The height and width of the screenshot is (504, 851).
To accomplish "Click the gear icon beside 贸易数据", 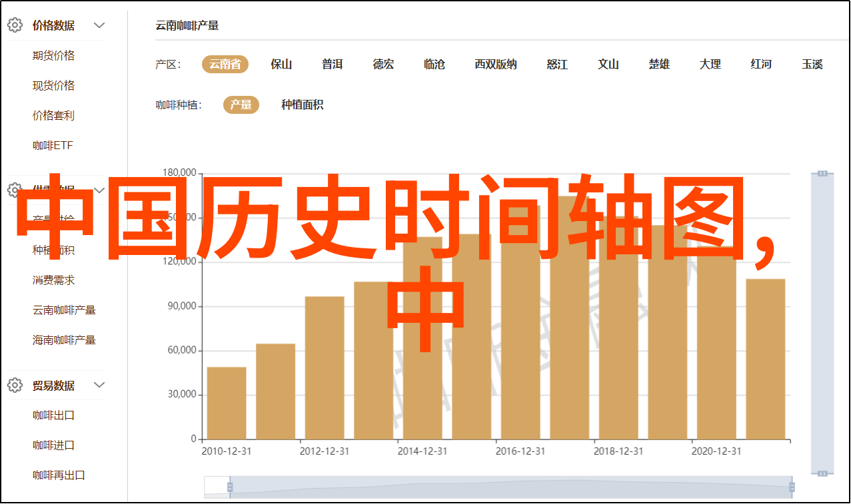I will coord(15,385).
